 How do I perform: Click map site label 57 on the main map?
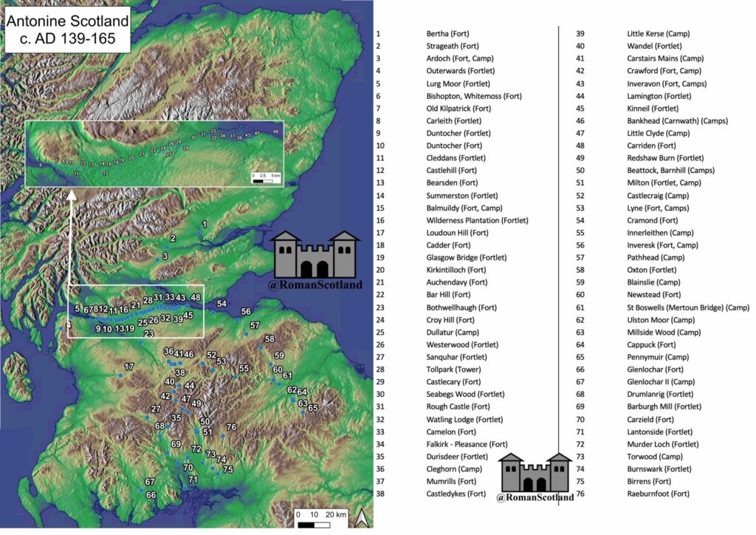255,326
